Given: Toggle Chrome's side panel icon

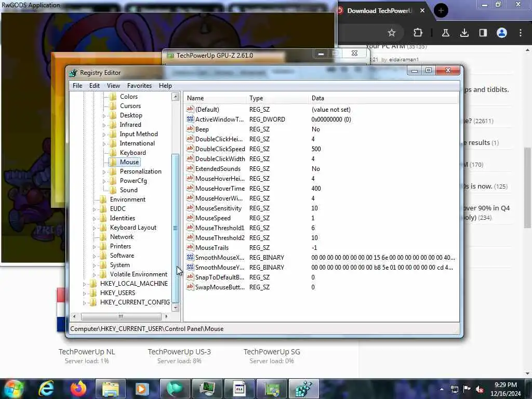Looking at the screenshot, I should [x=483, y=33].
